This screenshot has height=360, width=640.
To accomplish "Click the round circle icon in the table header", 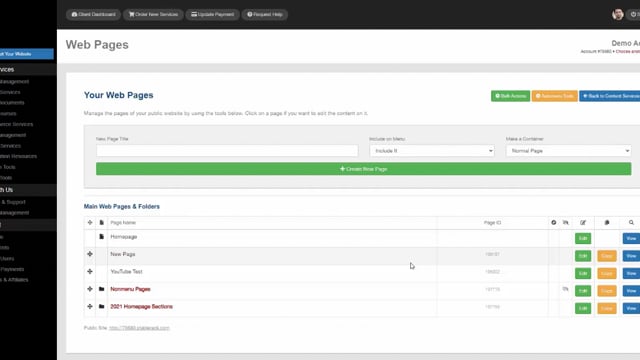I will (x=553, y=222).
